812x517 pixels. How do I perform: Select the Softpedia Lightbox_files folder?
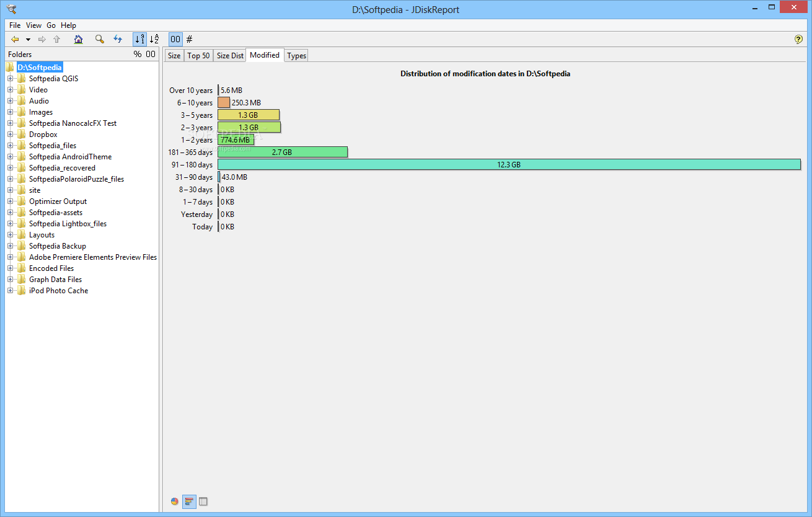(x=68, y=224)
